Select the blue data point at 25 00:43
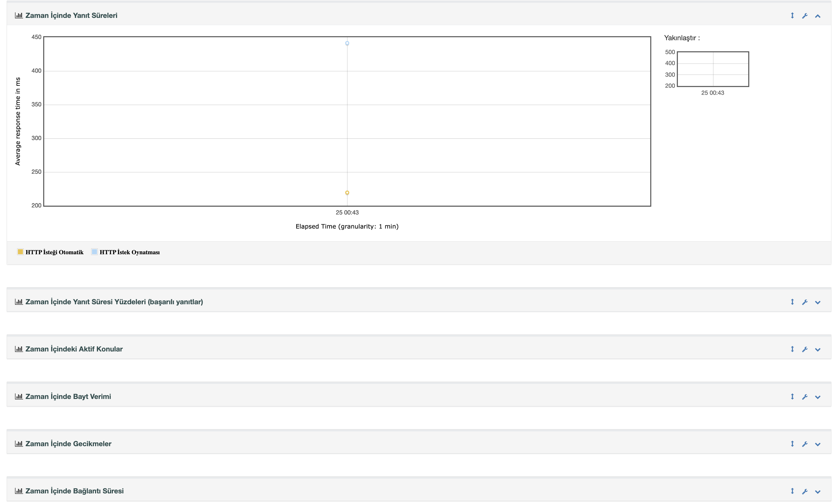This screenshot has height=504, width=835. click(x=347, y=43)
